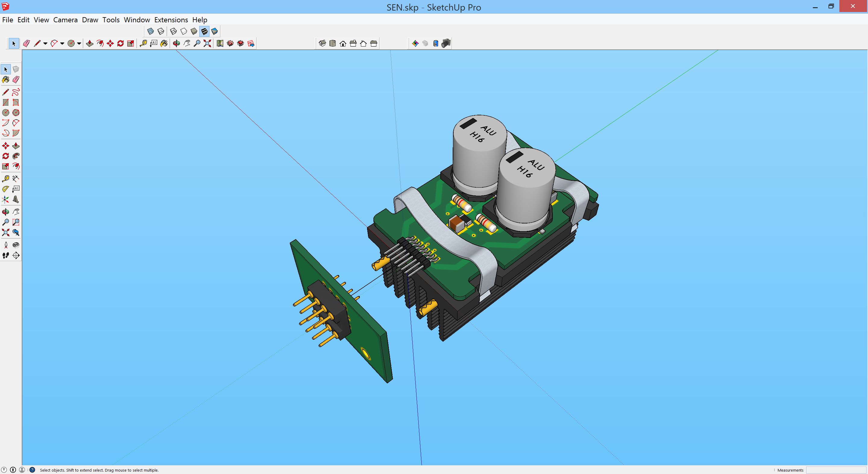Image resolution: width=868 pixels, height=474 pixels.
Task: Toggle the X-Ray face style
Action: pyautogui.click(x=151, y=31)
